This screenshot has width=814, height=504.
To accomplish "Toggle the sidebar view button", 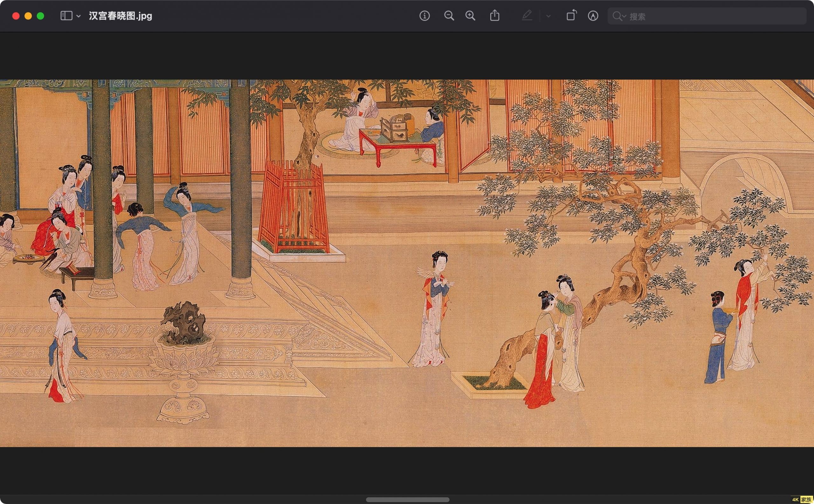I will pyautogui.click(x=66, y=16).
